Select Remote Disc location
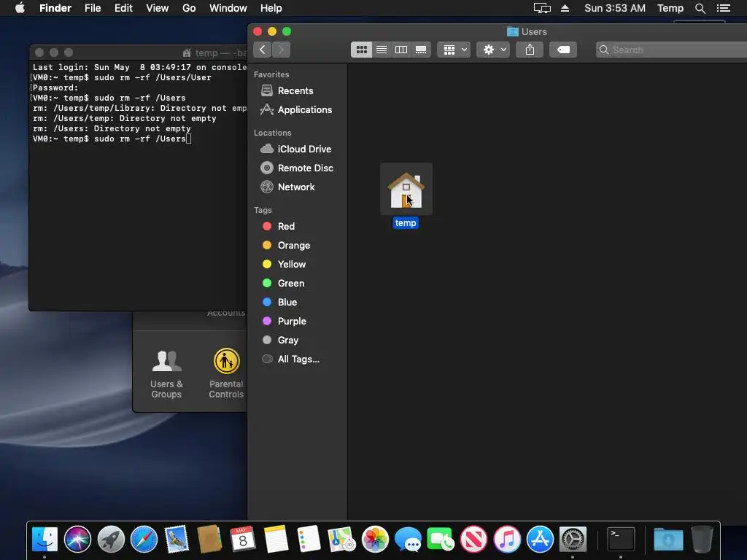Viewport: 747px width, 560px height. coord(297,168)
